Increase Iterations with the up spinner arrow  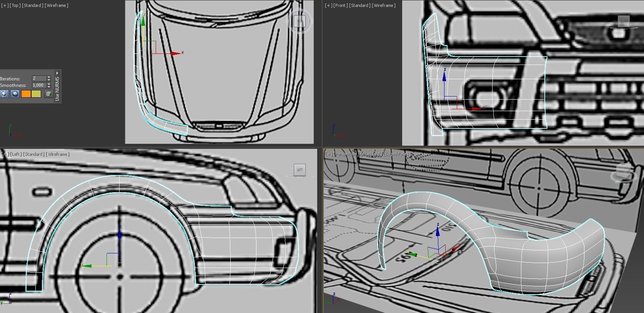(49, 77)
